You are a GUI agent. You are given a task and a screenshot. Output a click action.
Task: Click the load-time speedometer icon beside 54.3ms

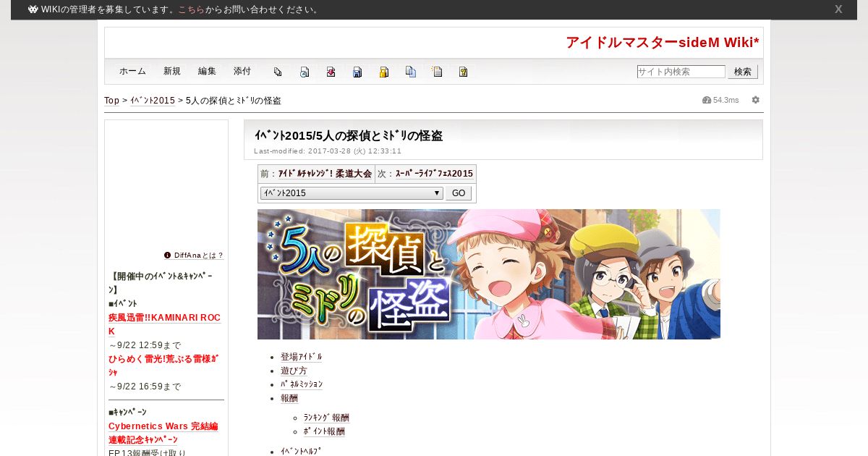(707, 100)
